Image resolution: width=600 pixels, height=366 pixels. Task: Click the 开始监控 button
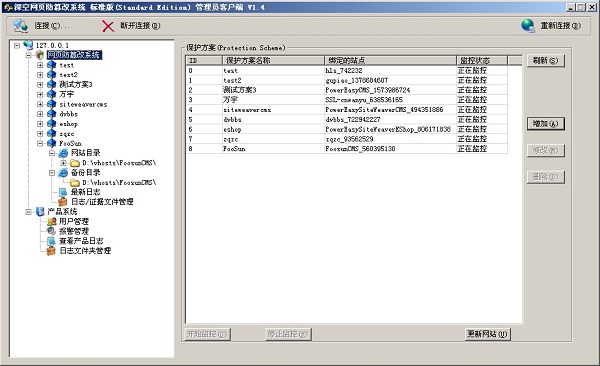(x=208, y=334)
